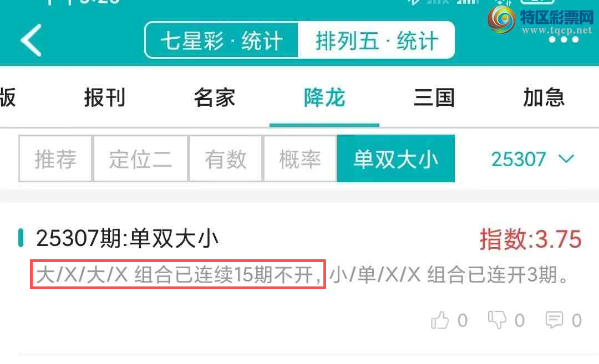Image resolution: width=599 pixels, height=364 pixels.
Task: Tap the thumbs-down dislike icon
Action: pos(497,320)
